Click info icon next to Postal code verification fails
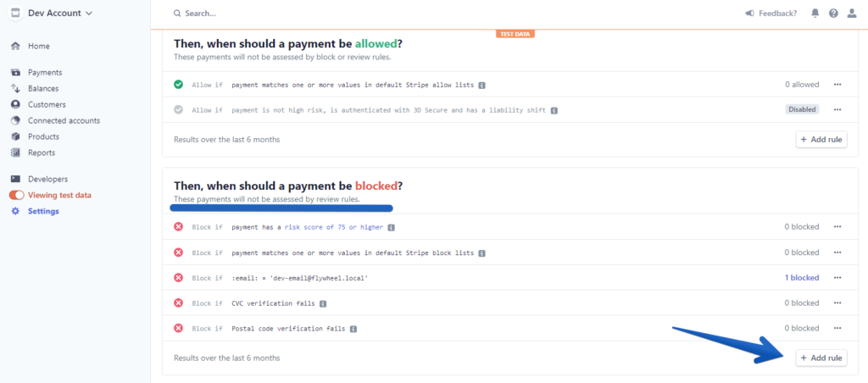This screenshot has height=383, width=868. (353, 329)
